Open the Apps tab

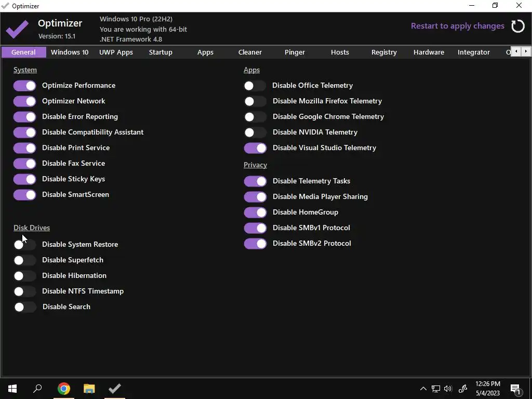tap(205, 52)
